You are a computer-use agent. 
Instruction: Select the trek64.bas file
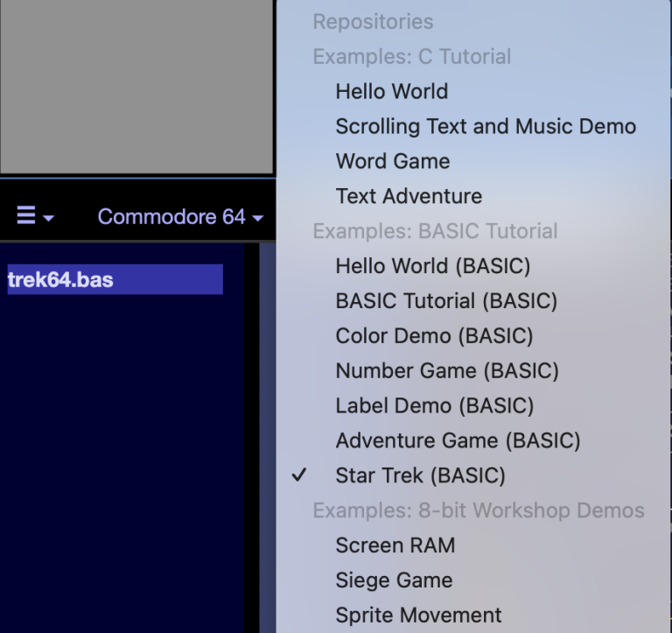[115, 279]
